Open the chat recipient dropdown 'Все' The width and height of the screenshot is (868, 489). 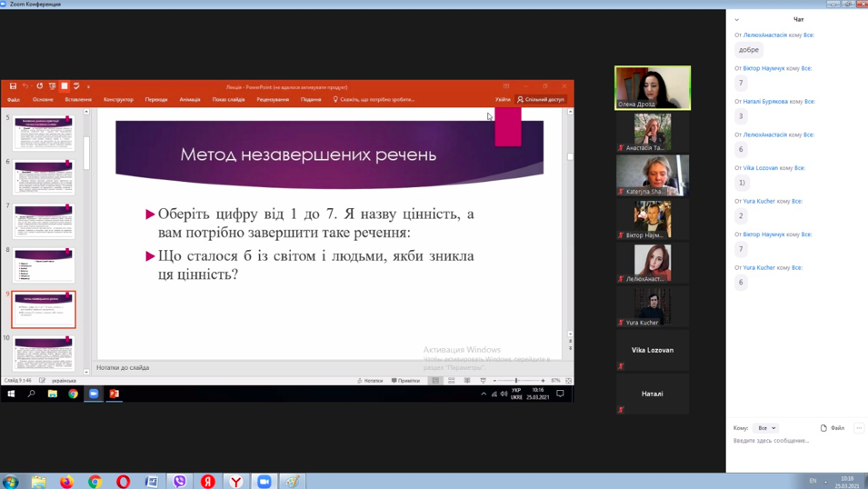coord(766,427)
